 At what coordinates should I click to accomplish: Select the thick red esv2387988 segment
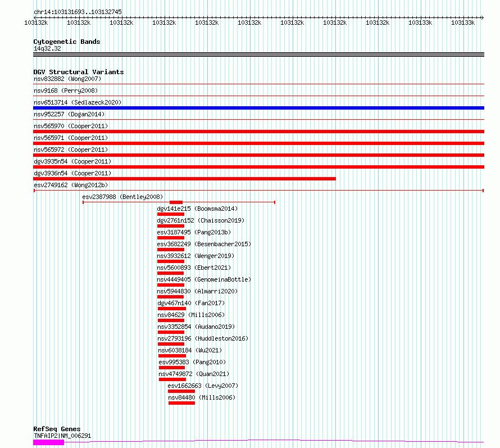(x=176, y=202)
